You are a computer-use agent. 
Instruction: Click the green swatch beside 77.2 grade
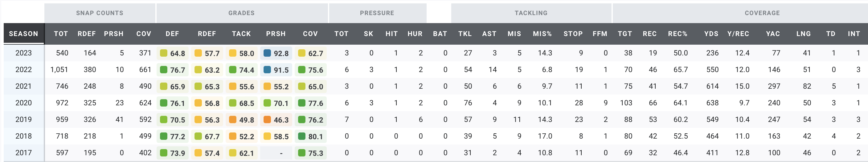[163, 136]
